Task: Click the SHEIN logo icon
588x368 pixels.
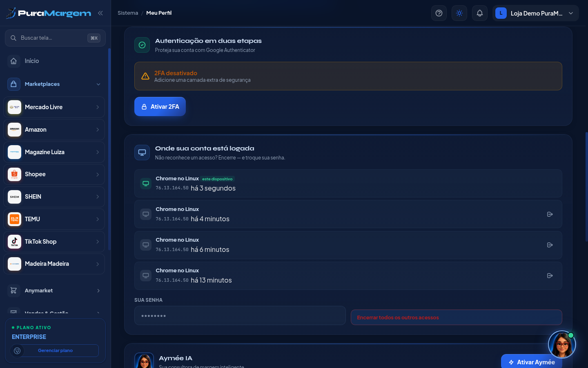Action: click(x=14, y=197)
